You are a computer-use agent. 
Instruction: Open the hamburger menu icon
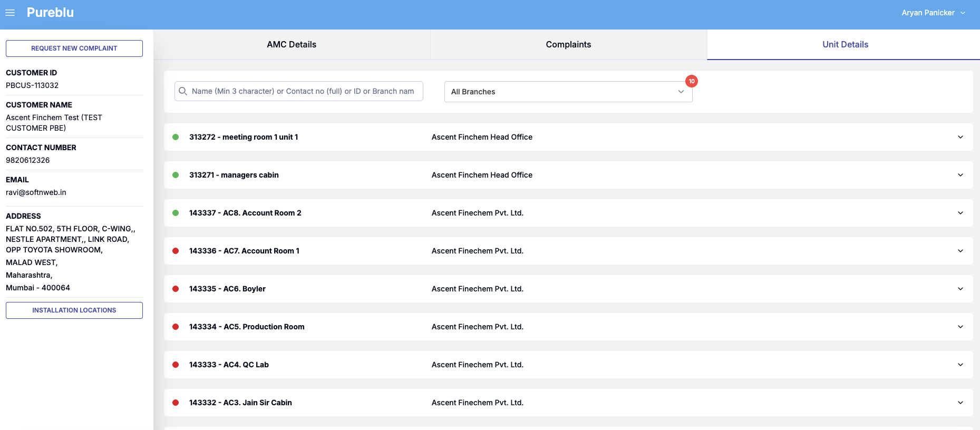(x=10, y=13)
